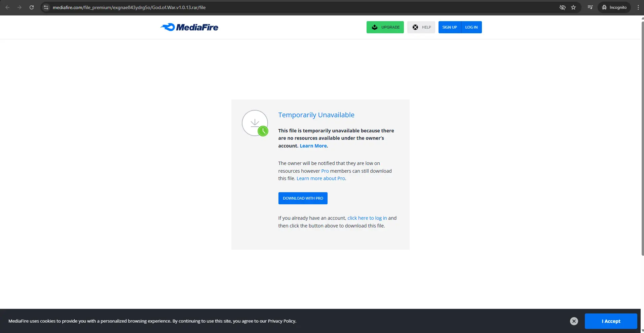Click the download clock status icon
Image resolution: width=644 pixels, height=333 pixels.
(255, 123)
